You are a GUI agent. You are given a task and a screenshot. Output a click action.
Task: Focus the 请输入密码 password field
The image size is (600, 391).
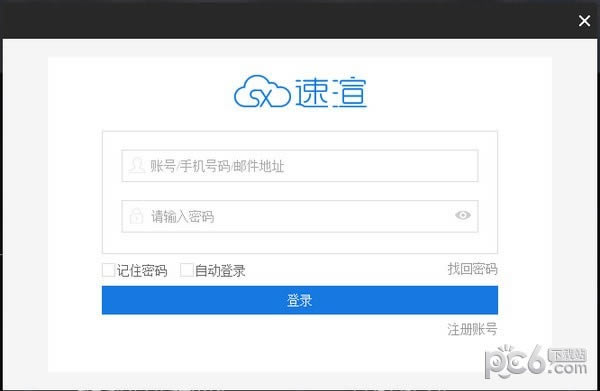pos(300,216)
